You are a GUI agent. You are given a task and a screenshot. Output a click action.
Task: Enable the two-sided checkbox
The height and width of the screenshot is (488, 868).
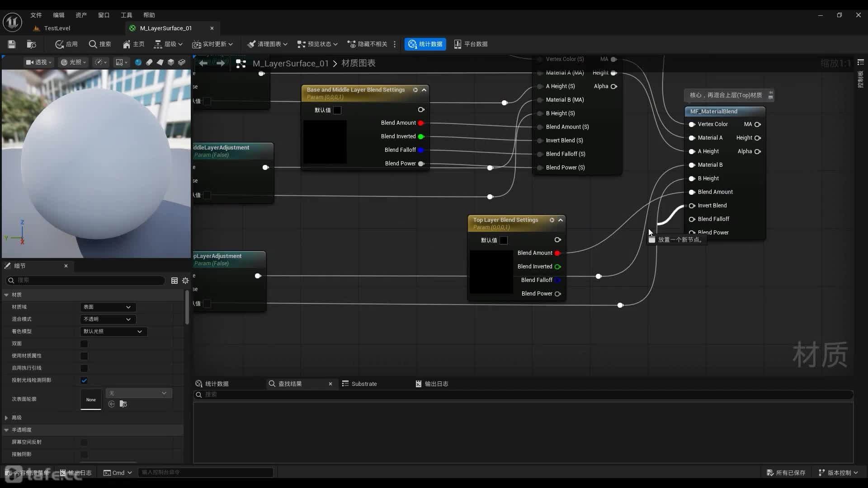pyautogui.click(x=84, y=344)
